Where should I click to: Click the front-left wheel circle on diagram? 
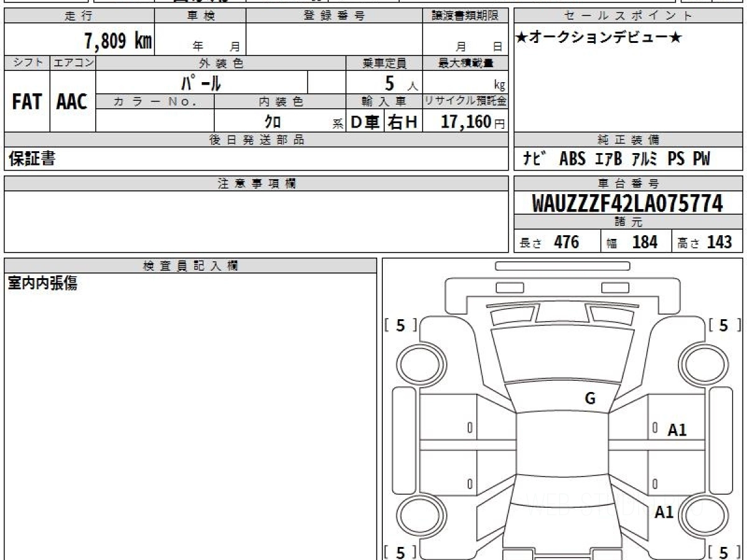point(420,364)
